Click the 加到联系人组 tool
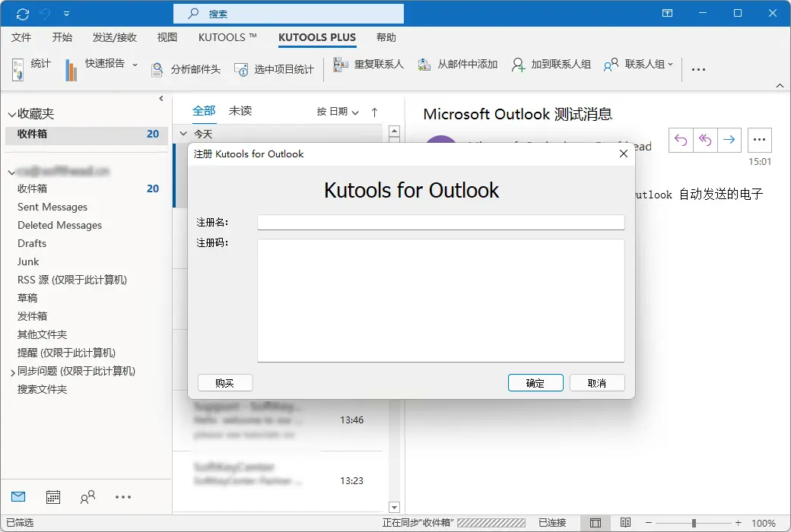791x532 pixels. point(551,64)
